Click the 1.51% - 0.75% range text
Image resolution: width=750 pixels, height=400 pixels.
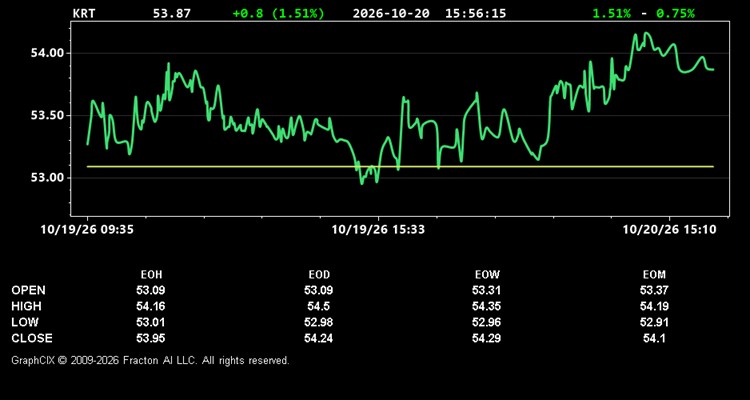(644, 13)
